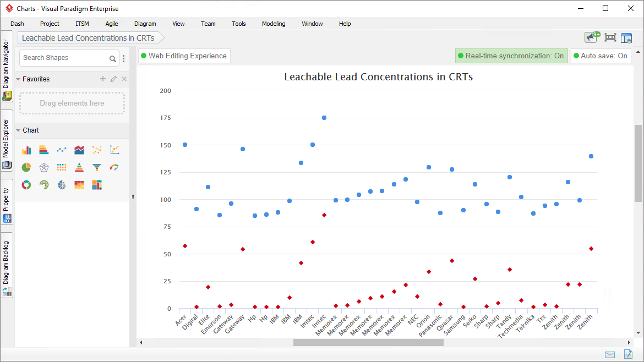Select the rose chart shape

(x=62, y=185)
